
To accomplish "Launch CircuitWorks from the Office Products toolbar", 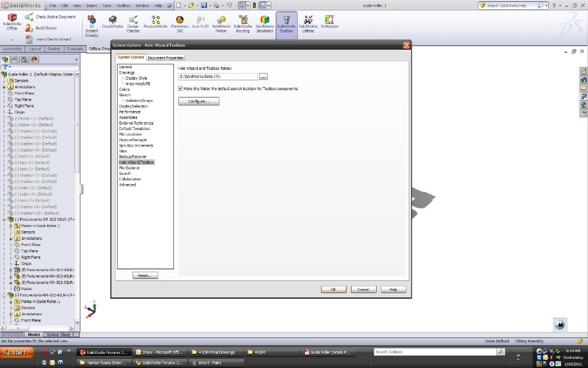I will (113, 22).
